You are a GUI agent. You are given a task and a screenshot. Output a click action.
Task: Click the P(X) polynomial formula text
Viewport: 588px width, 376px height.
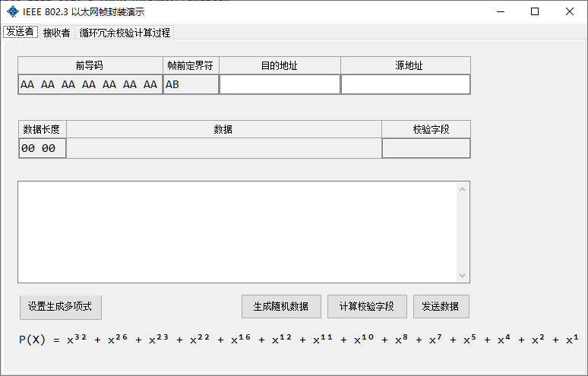[x=299, y=340]
